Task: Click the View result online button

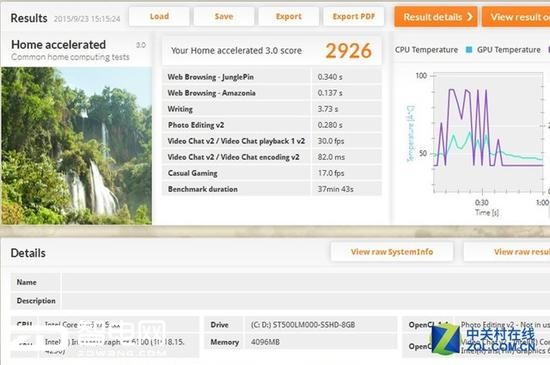Action: (x=516, y=17)
